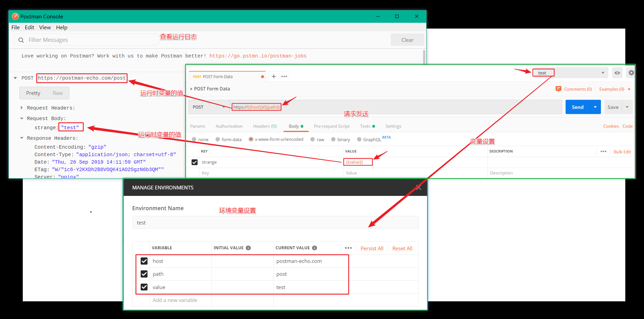Open the Edit menu in Postman Console
The width and height of the screenshot is (644, 319).
coord(29,28)
